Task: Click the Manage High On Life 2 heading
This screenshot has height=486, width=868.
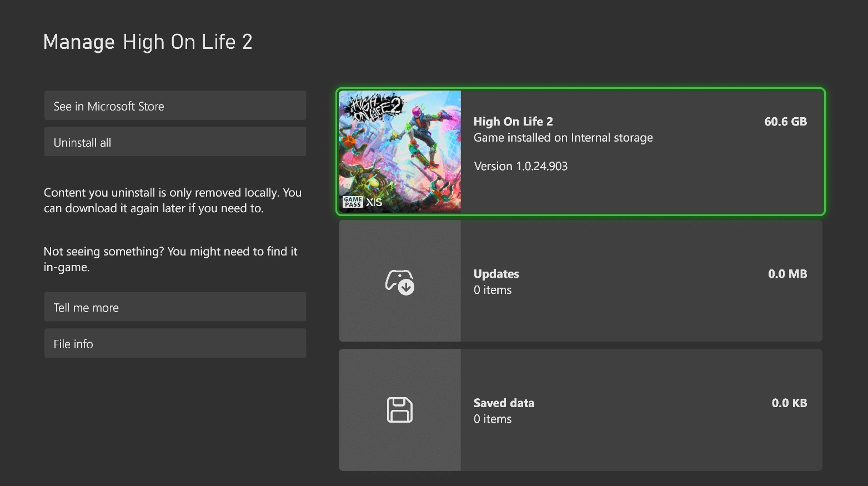Action: tap(148, 42)
